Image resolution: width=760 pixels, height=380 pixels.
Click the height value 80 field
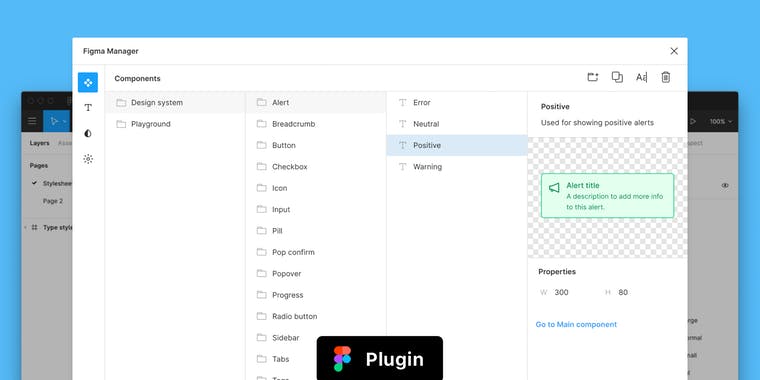click(623, 292)
